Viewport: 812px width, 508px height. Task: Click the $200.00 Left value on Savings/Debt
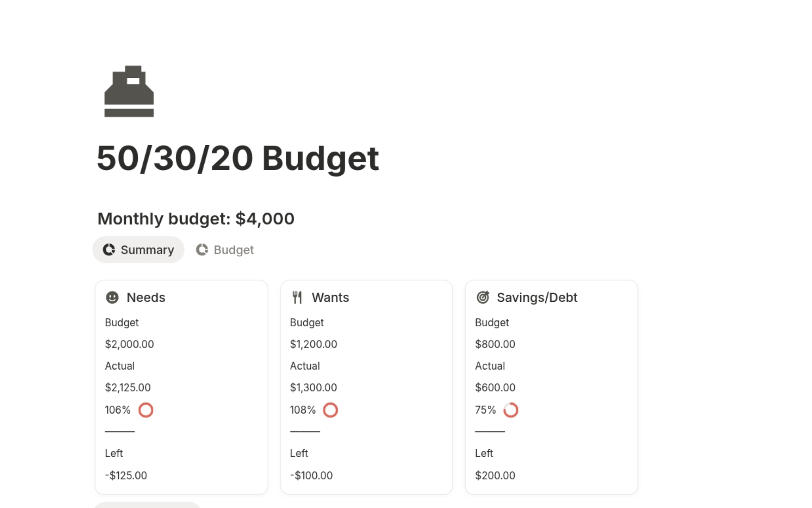click(x=495, y=475)
